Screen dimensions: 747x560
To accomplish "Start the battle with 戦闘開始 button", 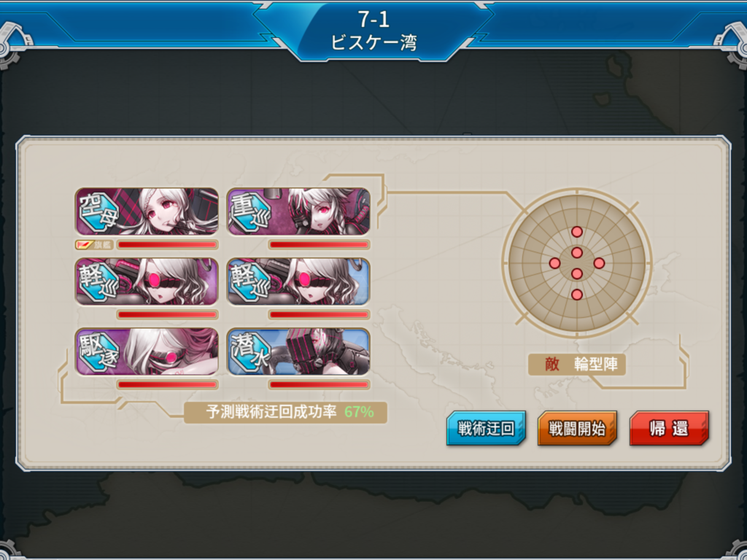I will 577,429.
